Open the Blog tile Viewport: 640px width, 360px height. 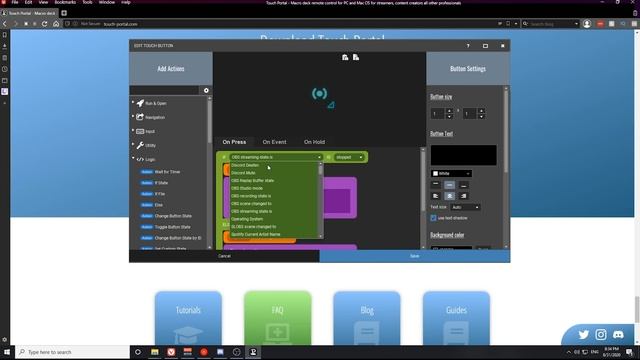click(367, 318)
